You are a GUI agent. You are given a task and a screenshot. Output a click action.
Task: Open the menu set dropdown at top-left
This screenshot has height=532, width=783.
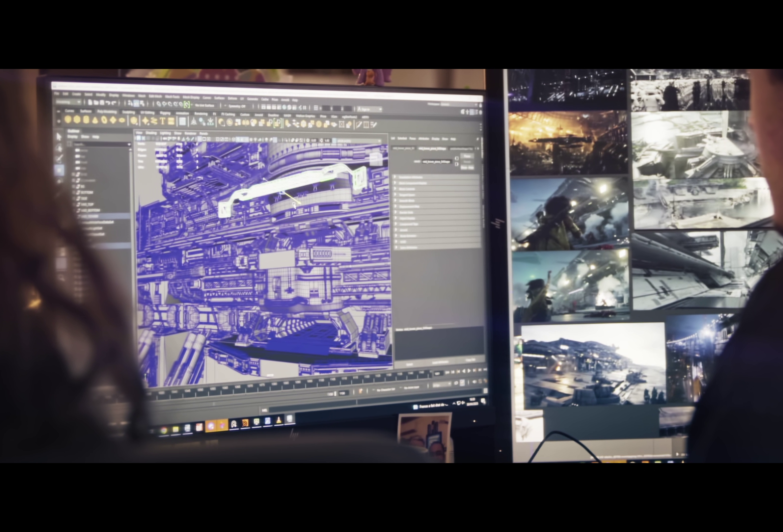[67, 102]
